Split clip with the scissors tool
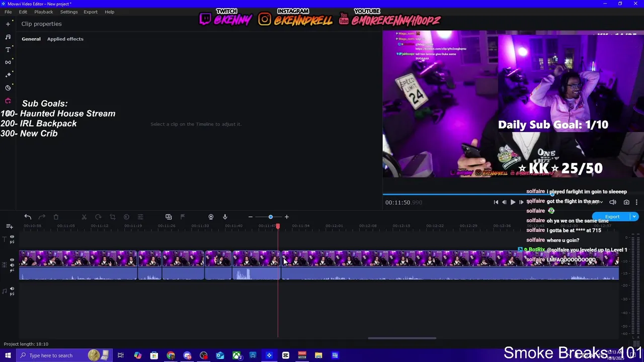This screenshot has height=362, width=644. tap(84, 217)
